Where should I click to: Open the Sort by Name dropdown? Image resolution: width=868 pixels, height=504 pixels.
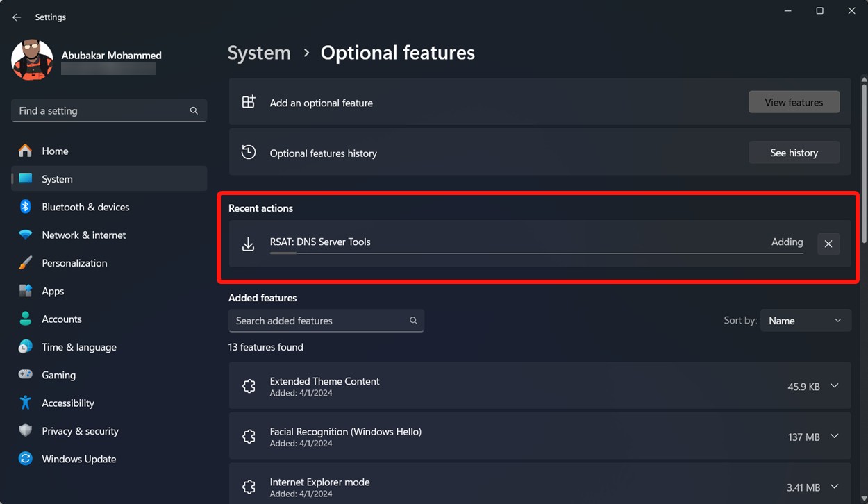tap(806, 320)
